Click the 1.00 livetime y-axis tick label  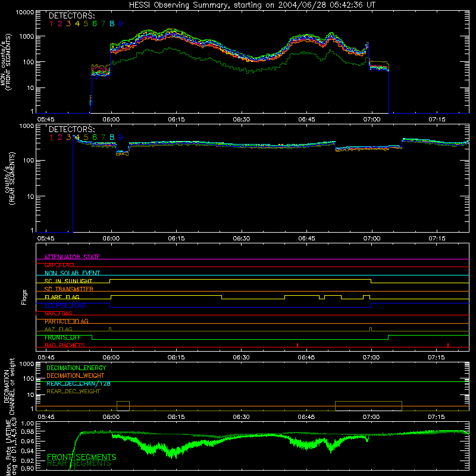pos(27,423)
